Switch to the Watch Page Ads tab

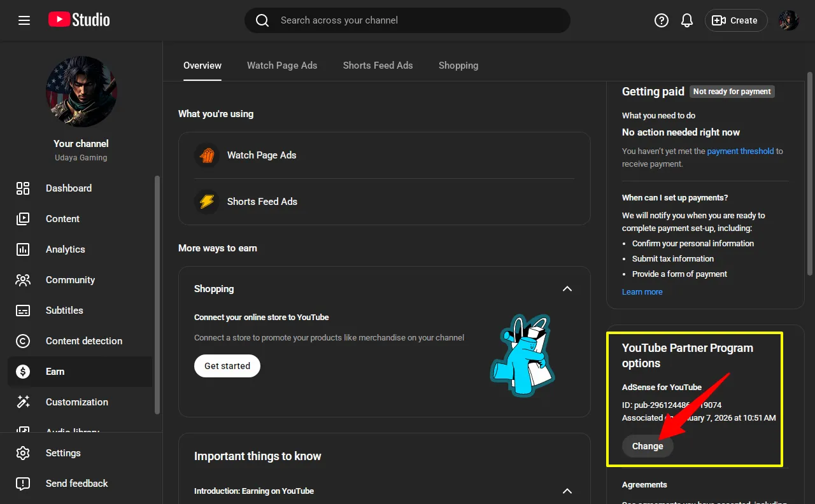tap(282, 66)
